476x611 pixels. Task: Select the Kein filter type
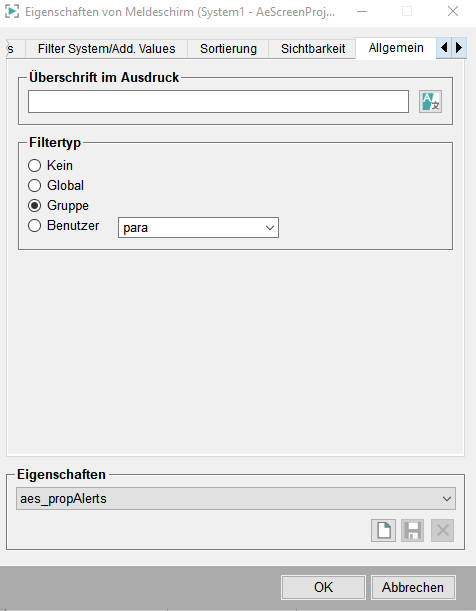pos(34,166)
